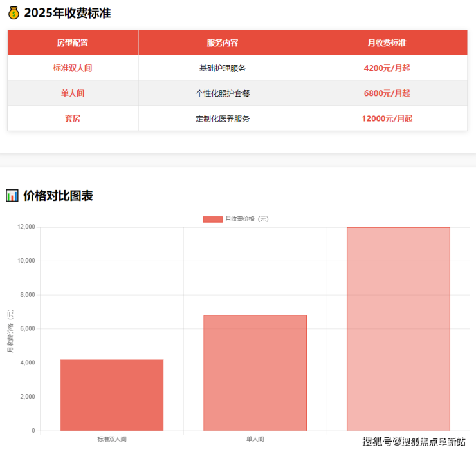Viewport: 476px width, 452px height.
Task: Select the 房型配置 column header
Action: [x=73, y=42]
